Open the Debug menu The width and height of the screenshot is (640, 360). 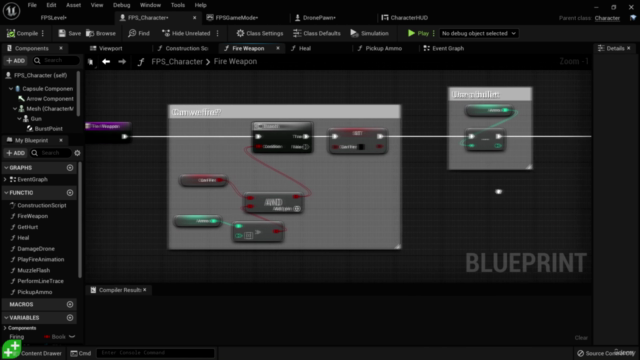tap(122, 5)
